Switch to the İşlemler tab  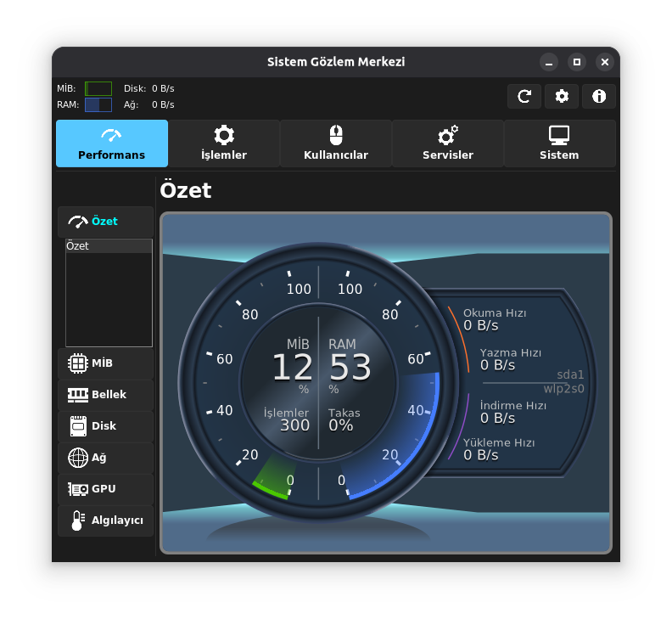click(224, 143)
